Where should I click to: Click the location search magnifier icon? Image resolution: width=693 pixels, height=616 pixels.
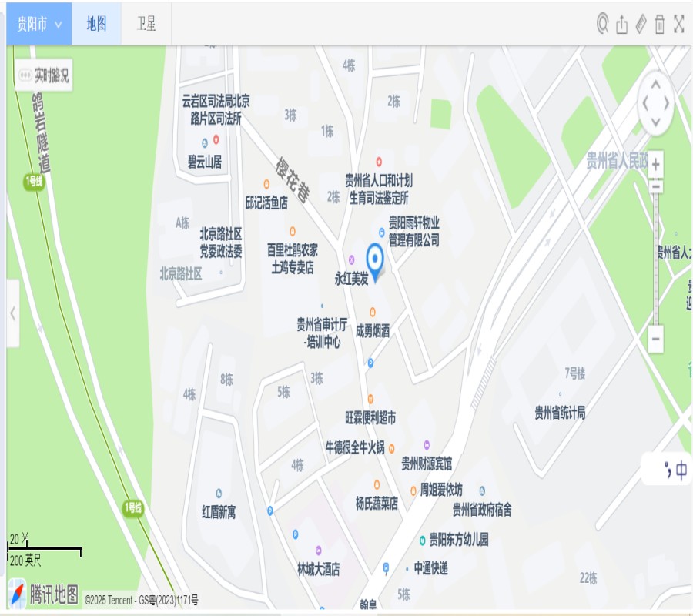(x=604, y=24)
